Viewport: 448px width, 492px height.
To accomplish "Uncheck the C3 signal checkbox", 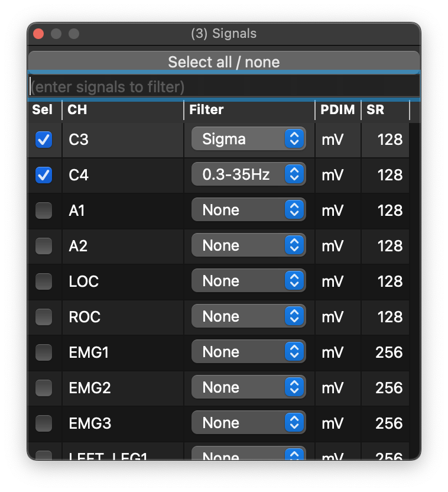I will 44,140.
